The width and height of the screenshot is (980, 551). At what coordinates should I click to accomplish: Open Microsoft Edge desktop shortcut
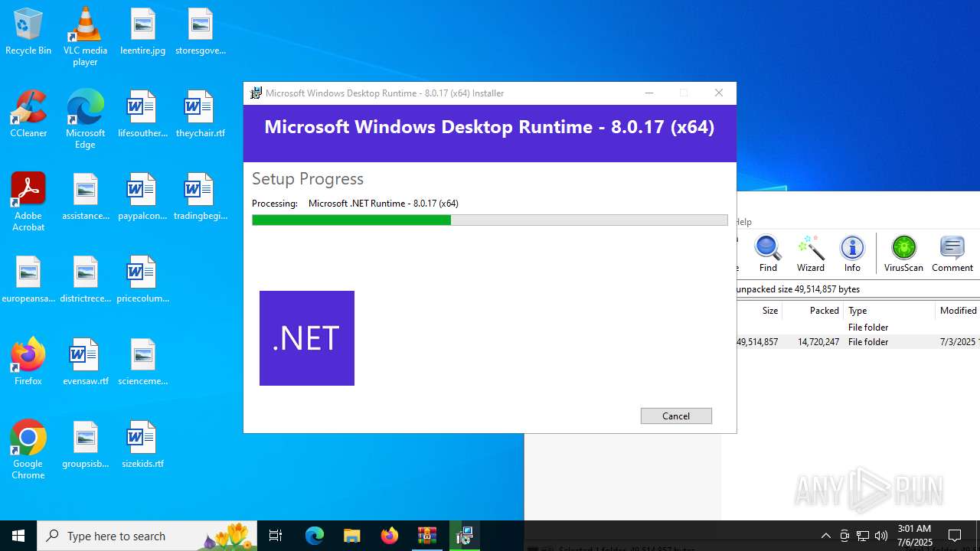85,119
